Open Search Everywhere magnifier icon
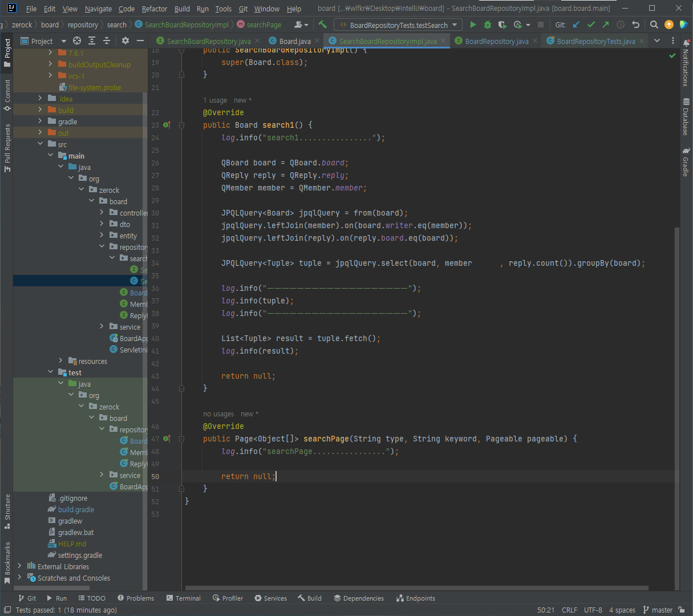The height and width of the screenshot is (616, 693). [654, 25]
